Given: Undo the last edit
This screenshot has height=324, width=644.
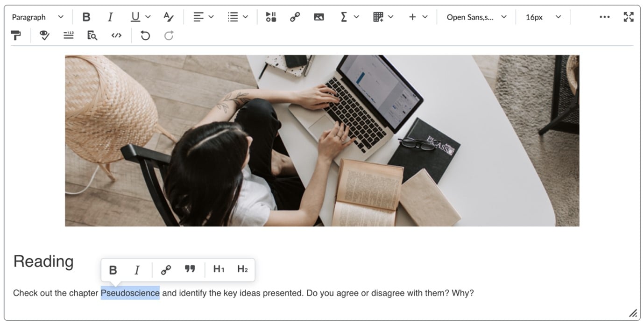Looking at the screenshot, I should coord(145,35).
